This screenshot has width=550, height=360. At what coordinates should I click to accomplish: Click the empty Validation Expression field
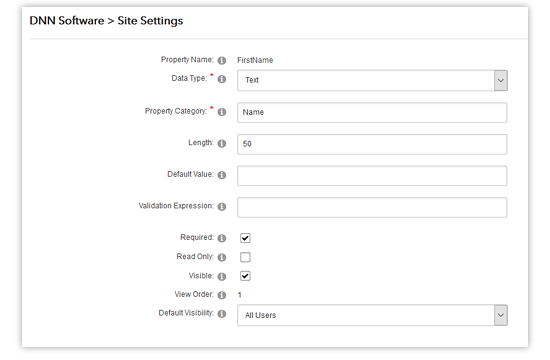[x=372, y=207]
